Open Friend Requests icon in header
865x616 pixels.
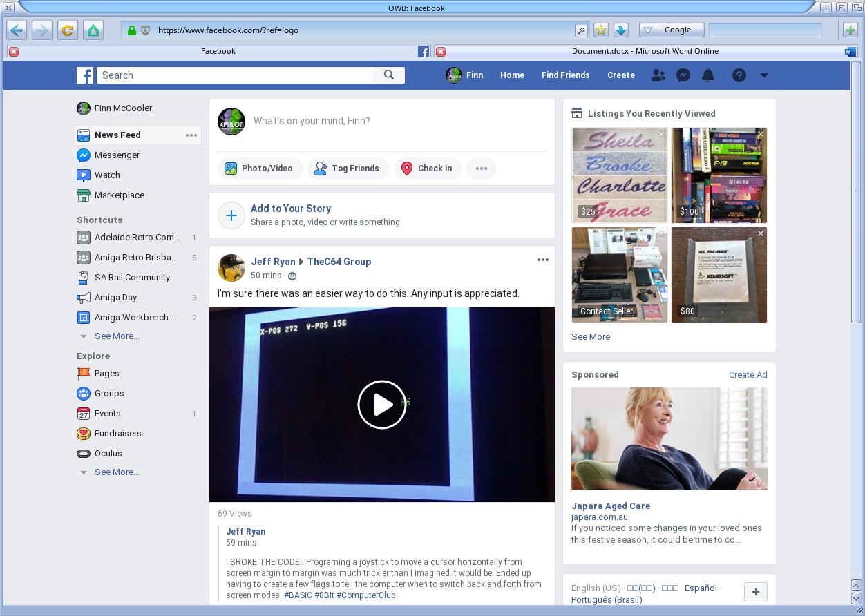tap(658, 75)
